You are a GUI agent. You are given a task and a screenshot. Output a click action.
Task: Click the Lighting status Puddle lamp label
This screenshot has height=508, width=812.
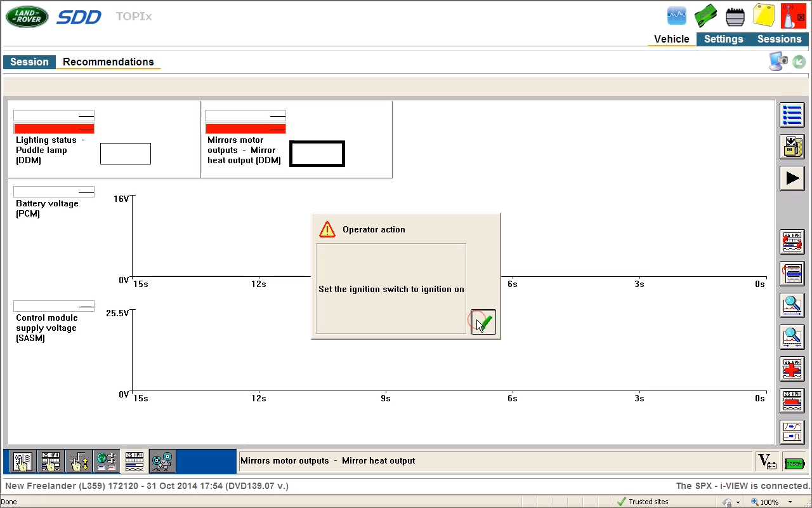pyautogui.click(x=50, y=150)
